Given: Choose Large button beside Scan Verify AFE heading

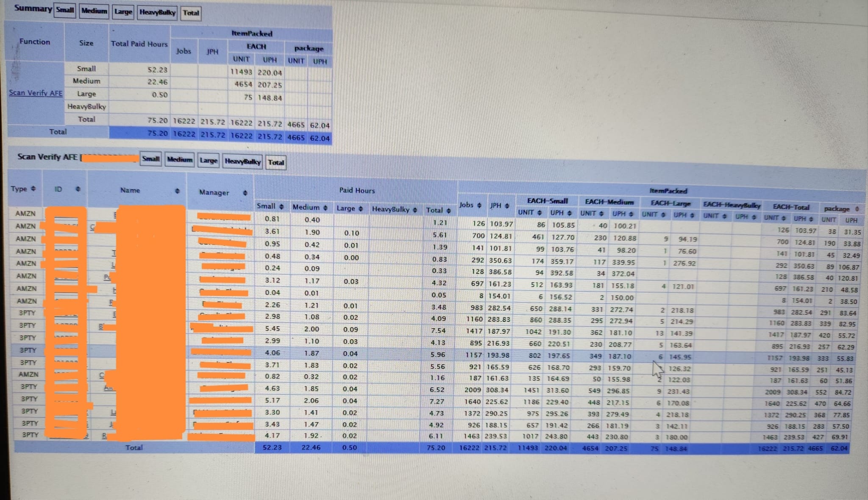Looking at the screenshot, I should (x=209, y=161).
